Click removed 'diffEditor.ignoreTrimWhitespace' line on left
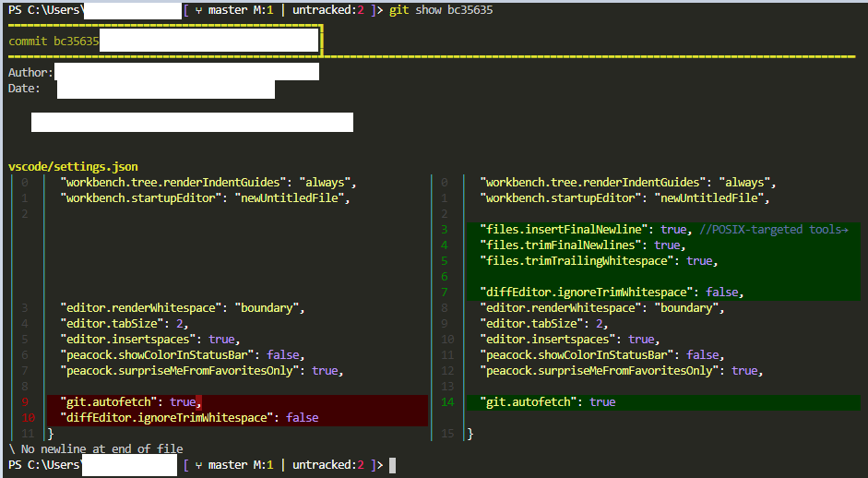The height and width of the screenshot is (478, 868). click(237, 418)
